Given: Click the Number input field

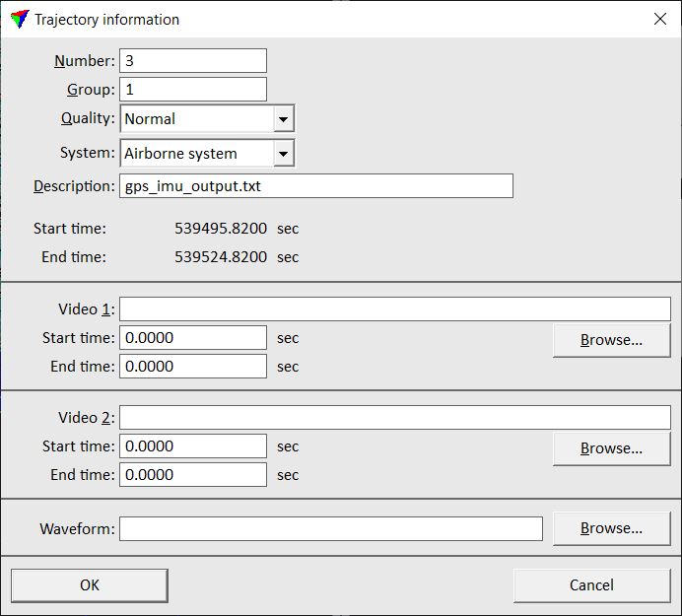Looking at the screenshot, I should point(193,61).
